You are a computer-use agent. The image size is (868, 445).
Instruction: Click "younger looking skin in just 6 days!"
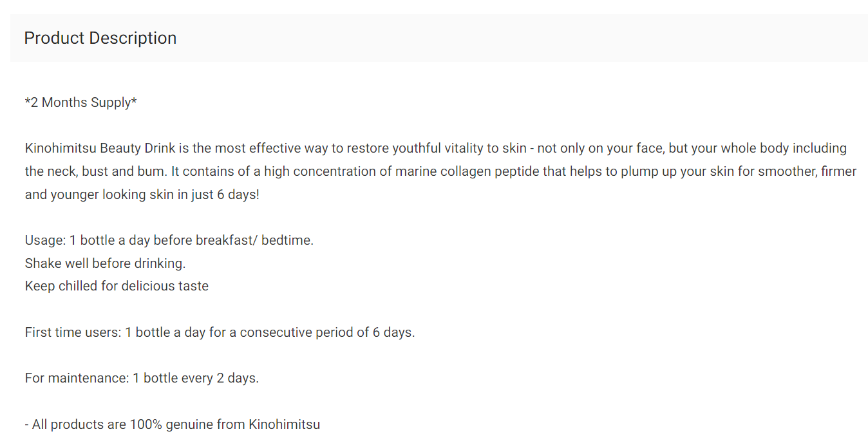click(142, 194)
